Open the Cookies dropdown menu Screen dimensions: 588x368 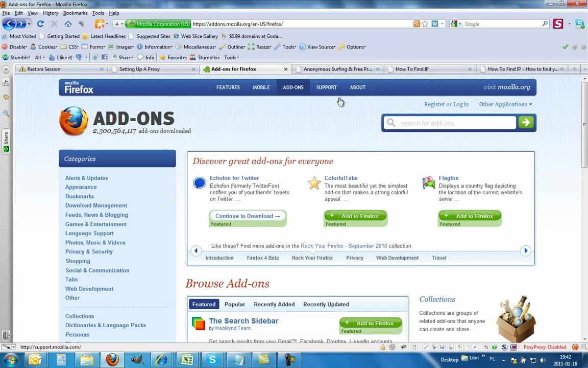click(43, 47)
